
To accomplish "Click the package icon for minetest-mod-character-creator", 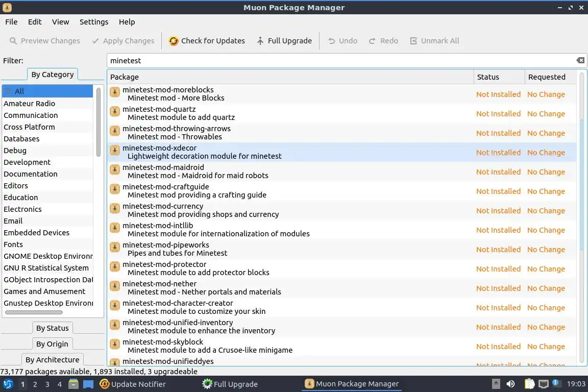I will click(115, 305).
